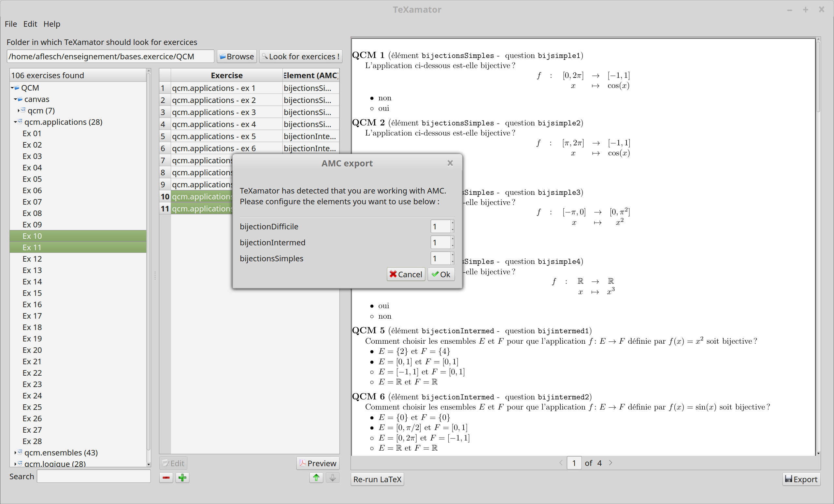Click the exercise folder path field
This screenshot has width=834, height=504.
tap(110, 56)
